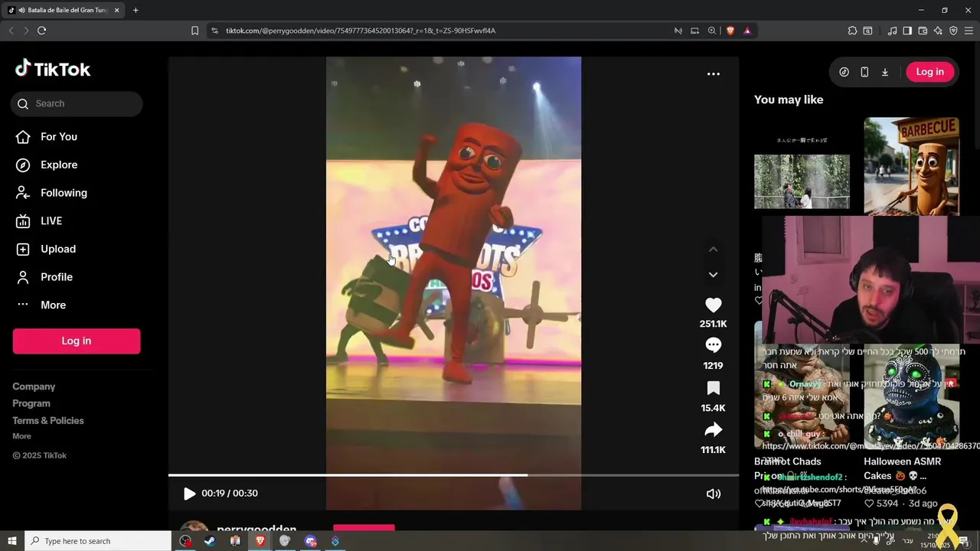Open the Upload page
980x551 pixels.
click(x=46, y=249)
